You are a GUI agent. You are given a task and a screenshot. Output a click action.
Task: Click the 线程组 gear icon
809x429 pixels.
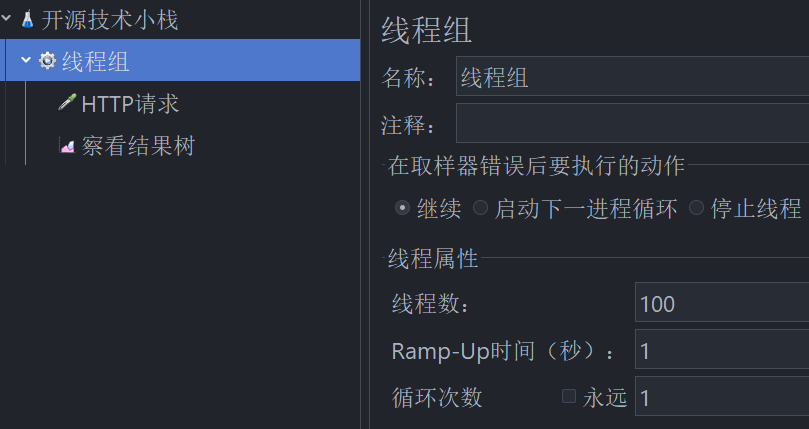[x=47, y=61]
